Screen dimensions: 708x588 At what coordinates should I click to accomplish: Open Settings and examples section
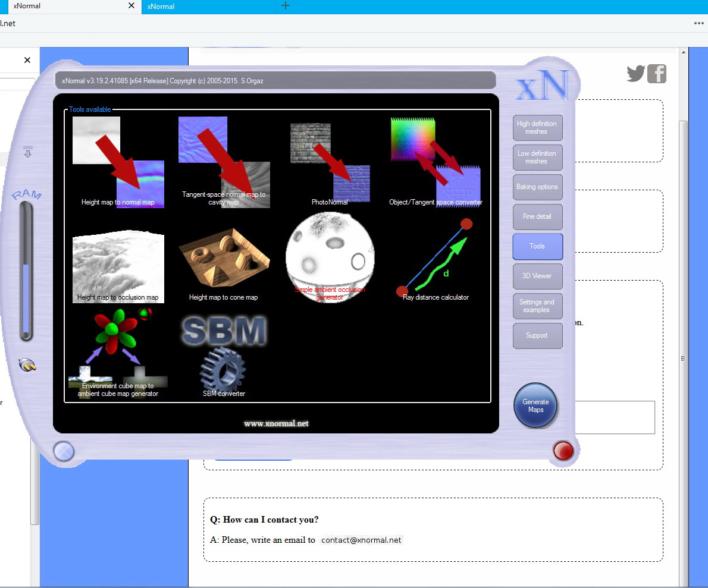[x=537, y=306]
